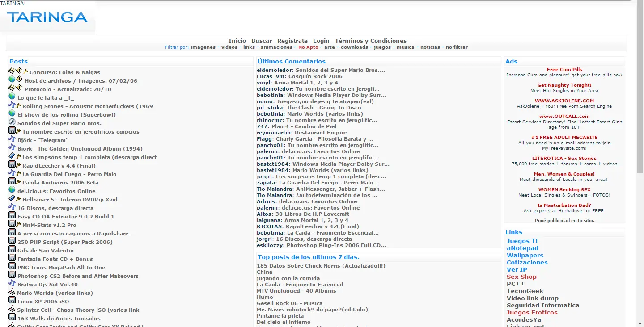Image resolution: width=644 pixels, height=327 pixels.
Task: Click the joystick icon beside the 'Mario Worlds (varios links)' post
Action: (x=12, y=292)
